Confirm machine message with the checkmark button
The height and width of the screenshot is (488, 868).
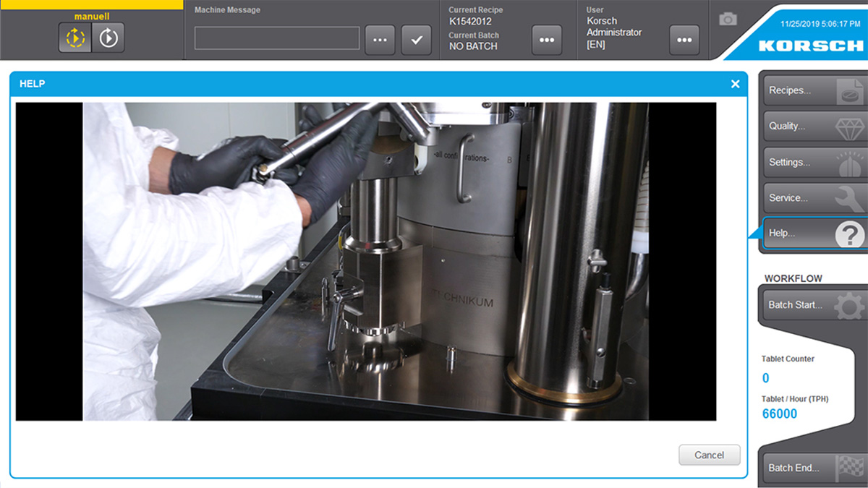pyautogui.click(x=416, y=39)
